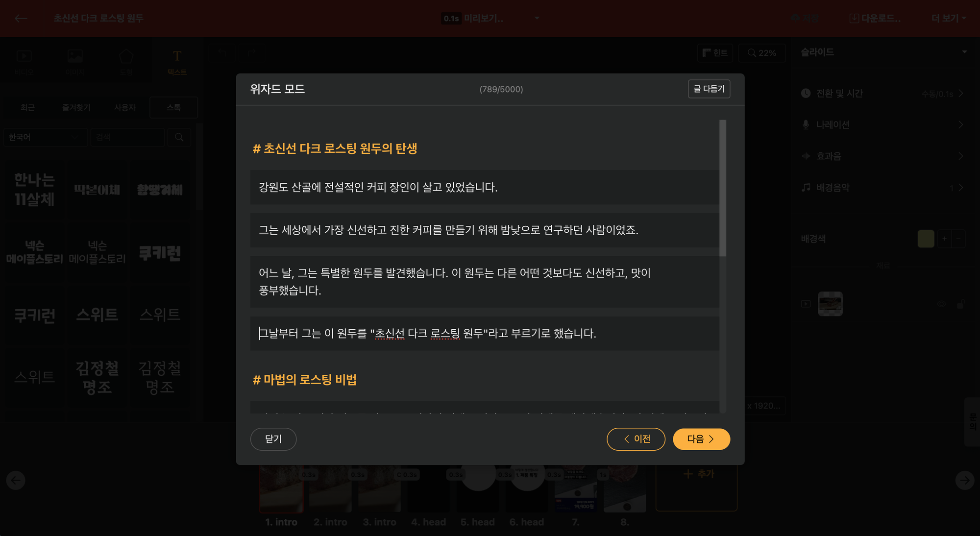Click line starting '그는 세상에서 가장 신선하고'
Viewport: 980px width, 536px height.
click(x=485, y=230)
